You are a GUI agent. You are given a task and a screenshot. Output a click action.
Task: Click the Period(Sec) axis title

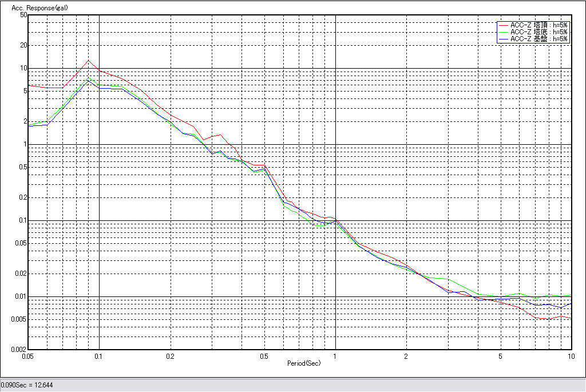[304, 363]
